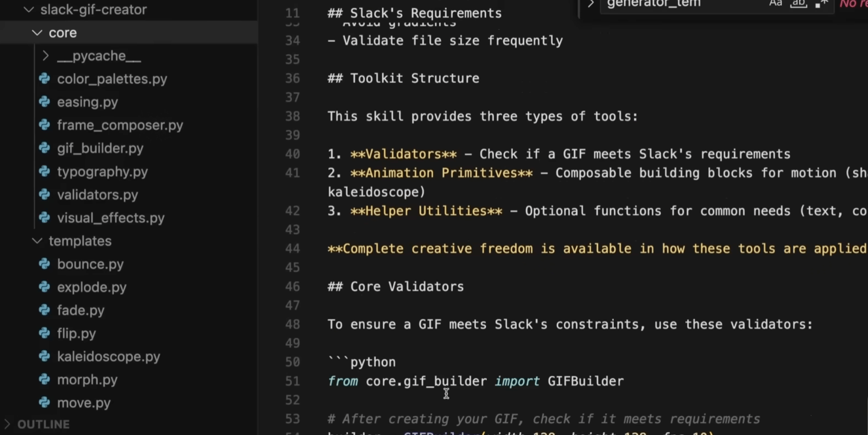Click the "GIFBuilder" import name on line 51
The height and width of the screenshot is (435, 868).
[586, 381]
